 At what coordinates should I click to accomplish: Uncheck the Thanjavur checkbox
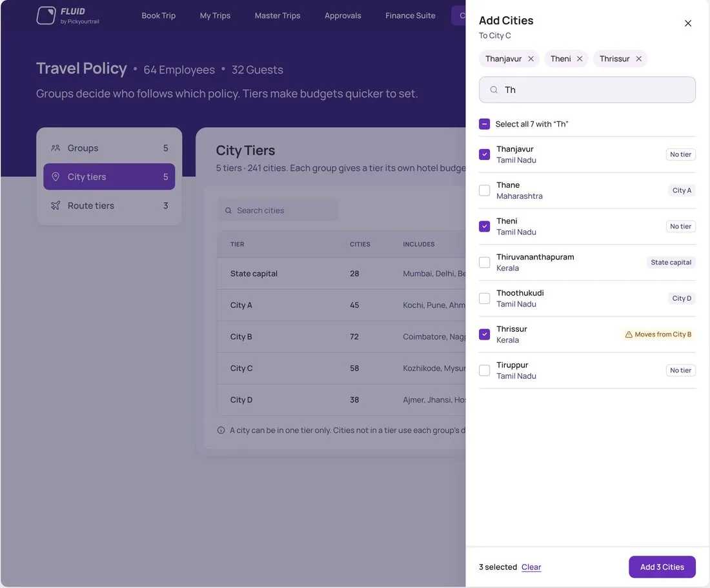click(485, 154)
